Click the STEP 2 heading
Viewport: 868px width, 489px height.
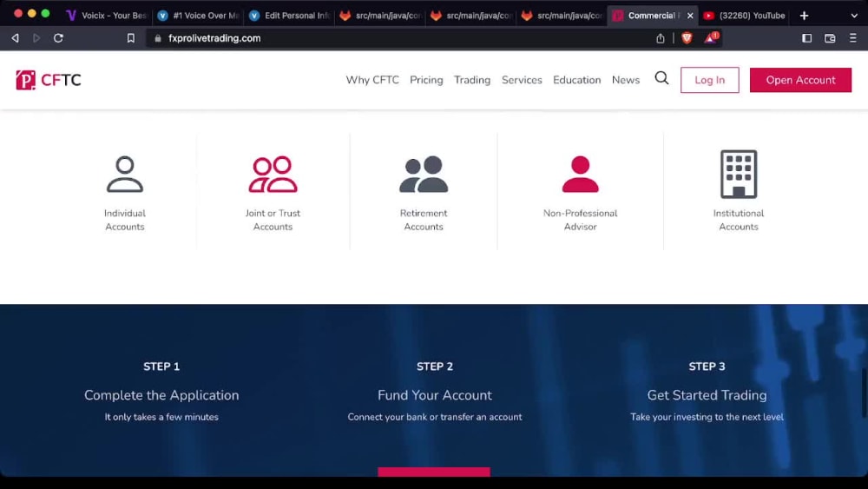click(435, 367)
